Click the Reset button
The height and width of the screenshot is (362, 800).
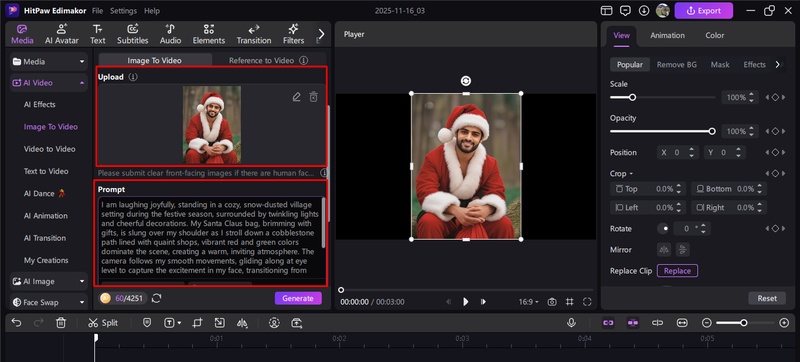pos(767,298)
